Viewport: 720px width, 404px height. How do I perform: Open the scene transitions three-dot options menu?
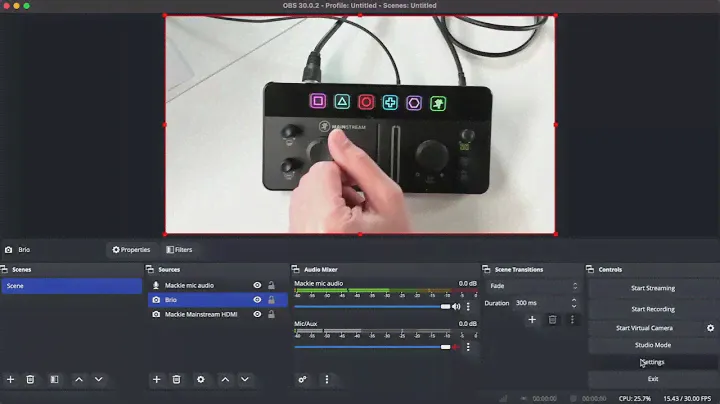click(x=572, y=320)
